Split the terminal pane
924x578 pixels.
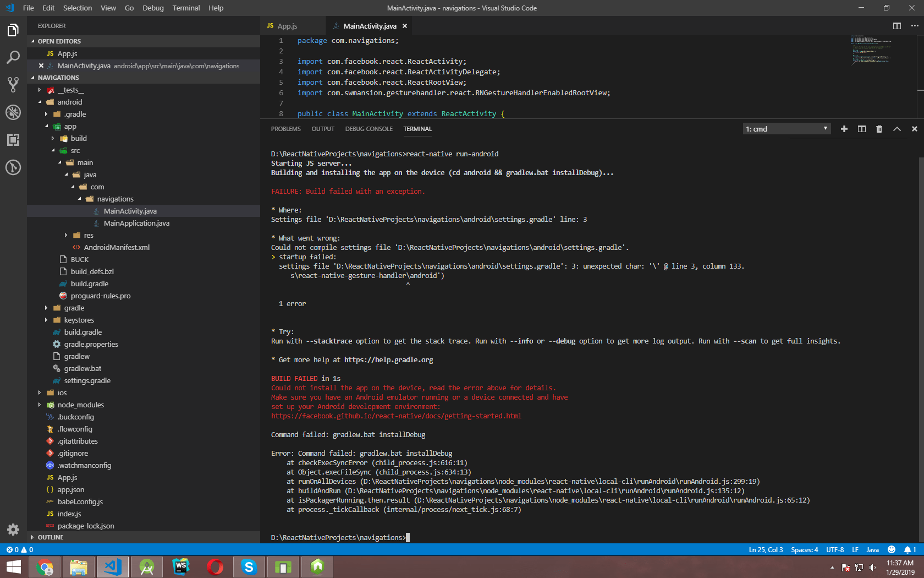click(862, 129)
